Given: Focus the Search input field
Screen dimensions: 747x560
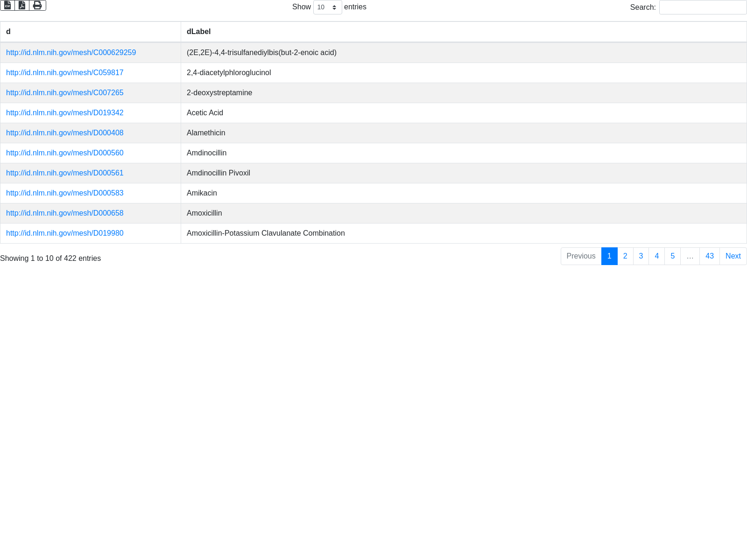Looking at the screenshot, I should 703,7.
